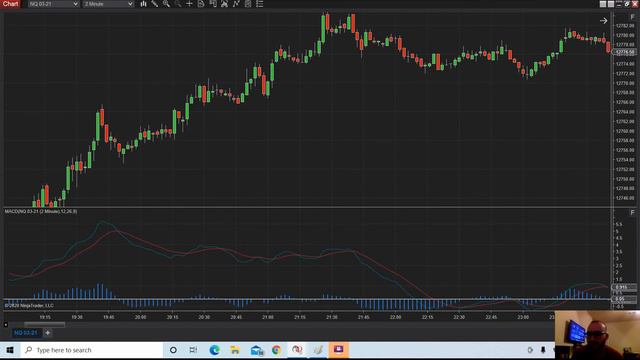Click the first window link grid icon
This screenshot has width=640, height=360.
point(602,4)
